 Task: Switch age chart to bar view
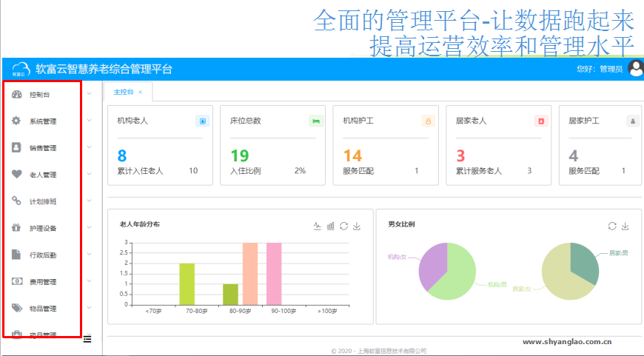330,226
